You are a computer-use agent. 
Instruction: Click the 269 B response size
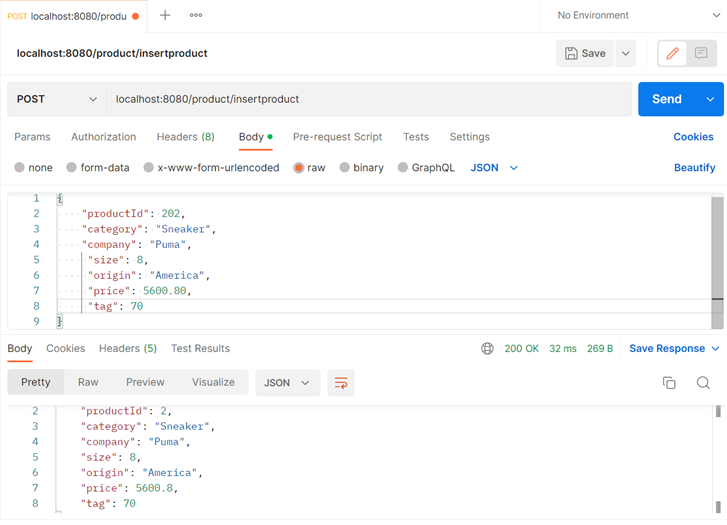pos(600,348)
